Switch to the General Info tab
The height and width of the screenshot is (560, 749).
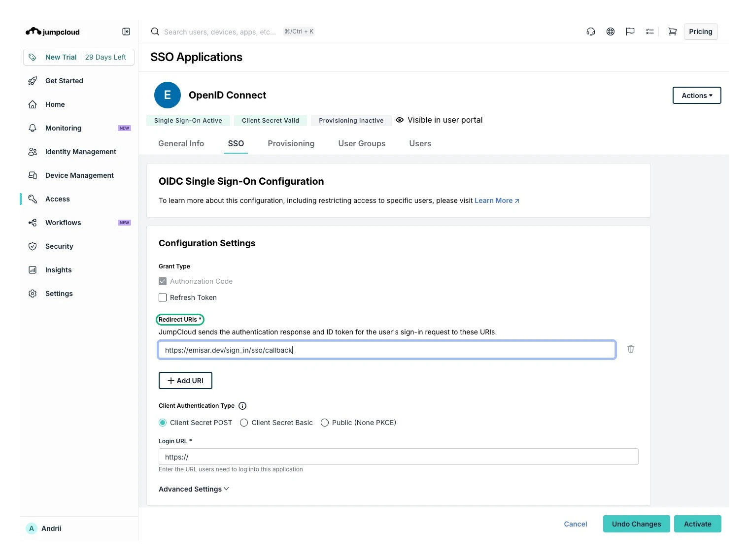tap(181, 143)
